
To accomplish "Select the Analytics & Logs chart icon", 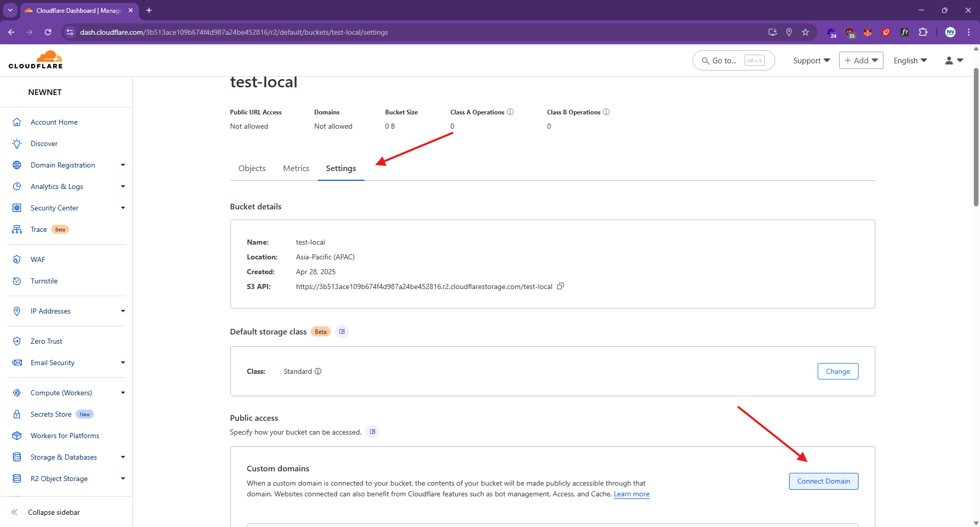I will tap(17, 186).
